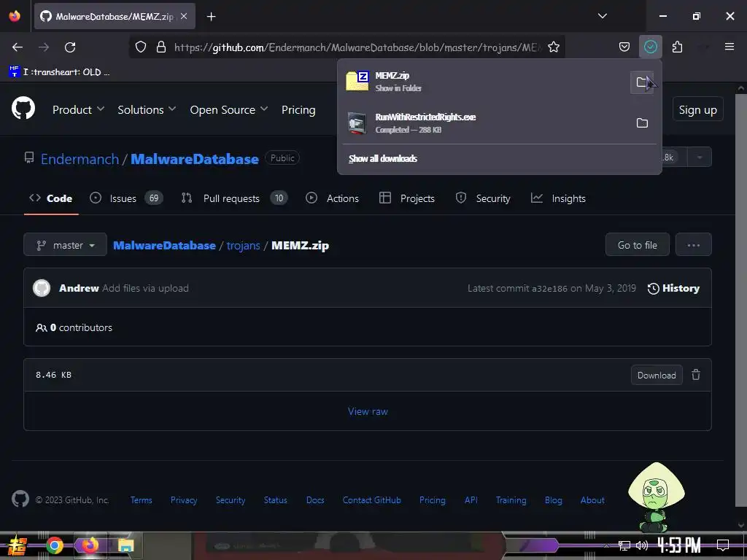Click the trash delete file icon
Image resolution: width=747 pixels, height=560 pixels.
pos(696,375)
